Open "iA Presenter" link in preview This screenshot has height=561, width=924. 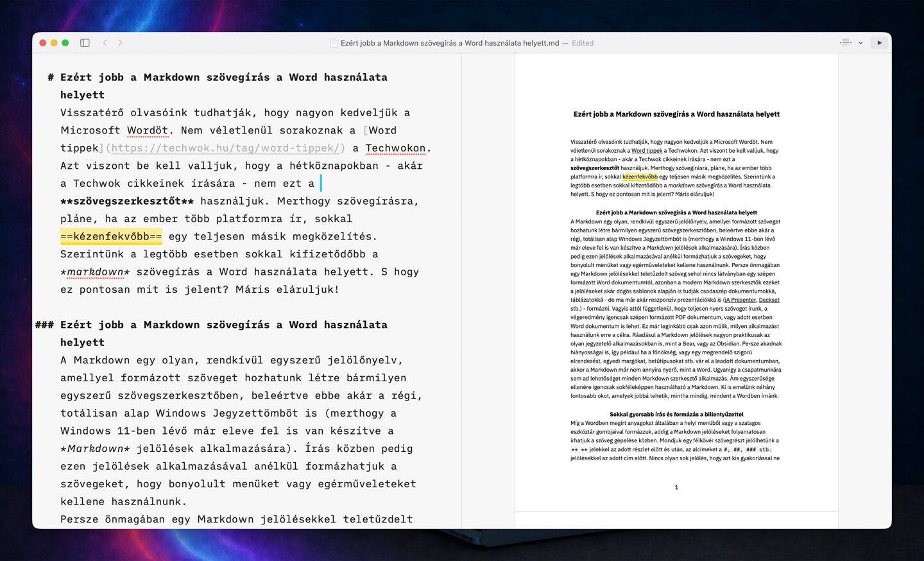click(740, 300)
